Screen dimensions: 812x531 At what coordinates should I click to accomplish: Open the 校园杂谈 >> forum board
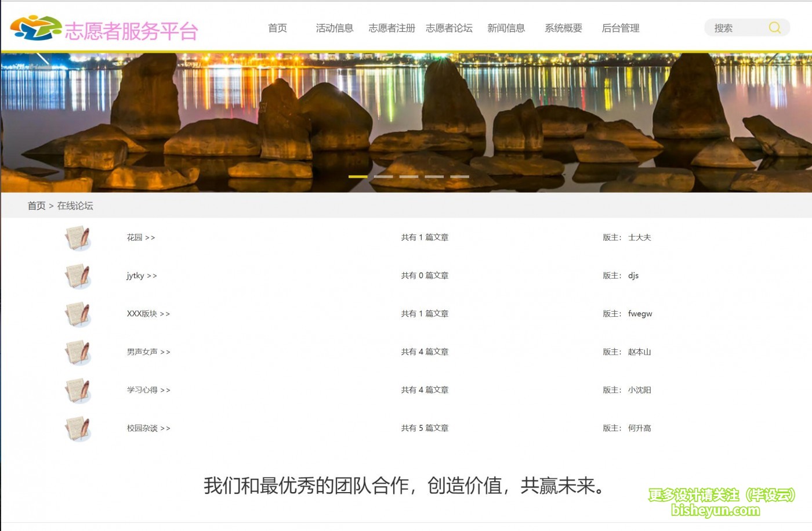coord(148,428)
